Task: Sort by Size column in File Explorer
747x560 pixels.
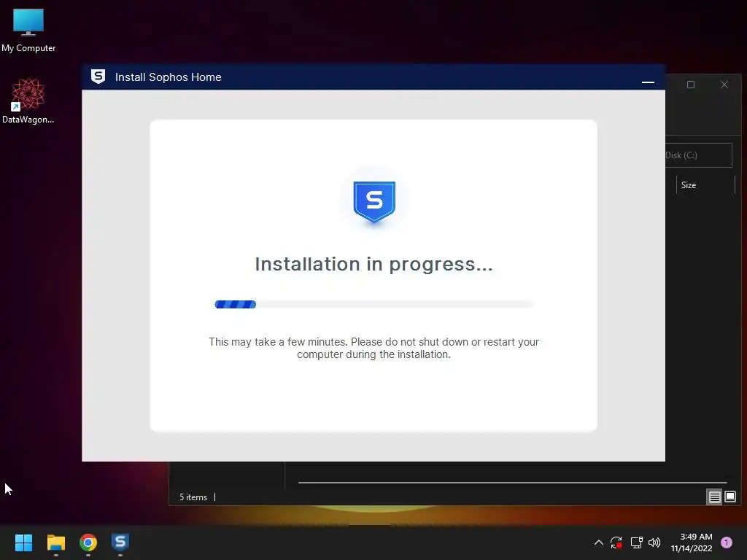Action: pyautogui.click(x=705, y=185)
